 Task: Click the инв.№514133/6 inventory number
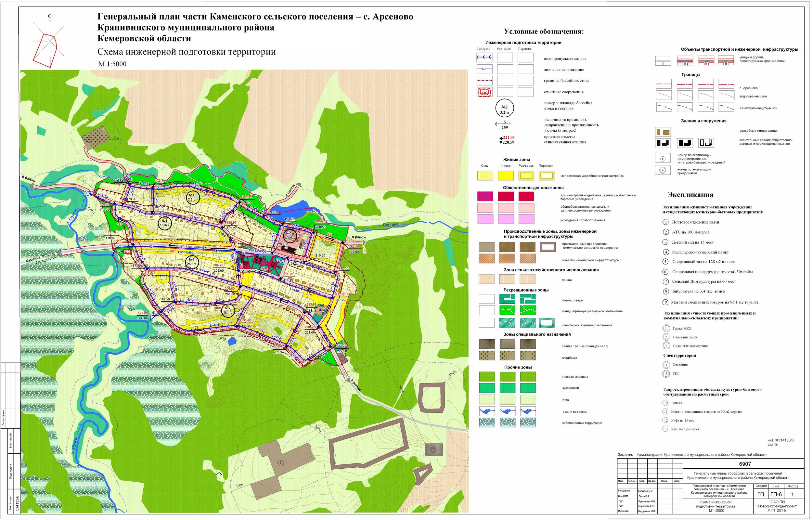pos(780,440)
